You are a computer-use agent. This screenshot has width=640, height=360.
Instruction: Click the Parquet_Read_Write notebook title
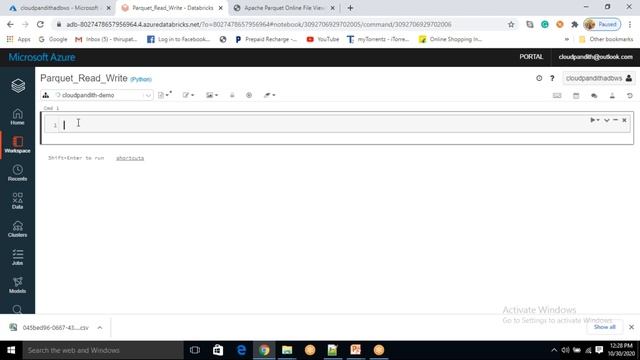(x=84, y=78)
